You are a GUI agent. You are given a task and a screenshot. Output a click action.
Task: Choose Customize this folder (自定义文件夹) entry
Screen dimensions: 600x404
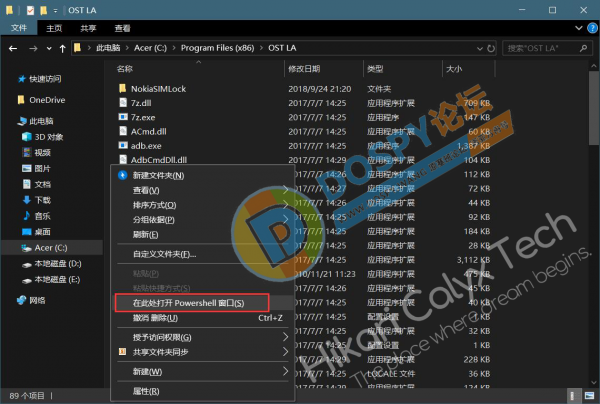pos(203,254)
